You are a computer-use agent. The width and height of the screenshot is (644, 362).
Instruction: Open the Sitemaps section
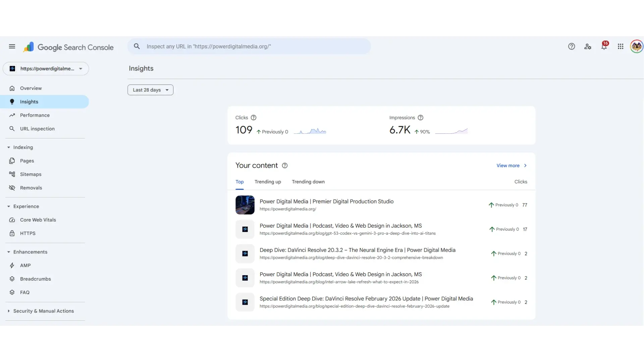pyautogui.click(x=30, y=174)
